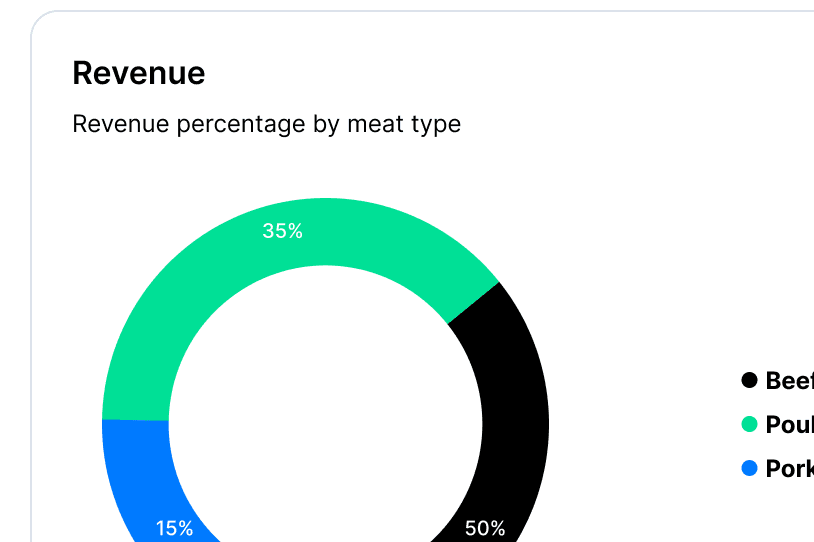
Task: Select the black Beef legend dot
Action: click(x=749, y=380)
